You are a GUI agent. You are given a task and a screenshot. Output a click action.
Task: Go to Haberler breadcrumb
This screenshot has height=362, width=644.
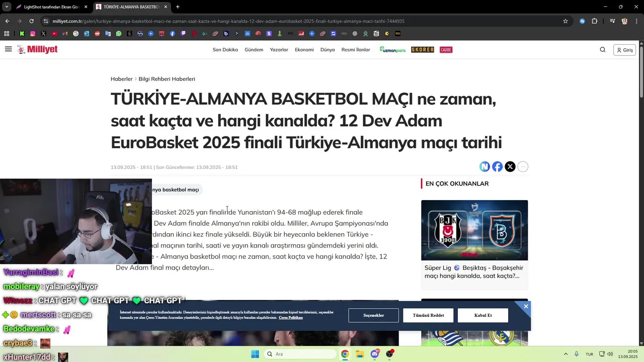pyautogui.click(x=121, y=79)
